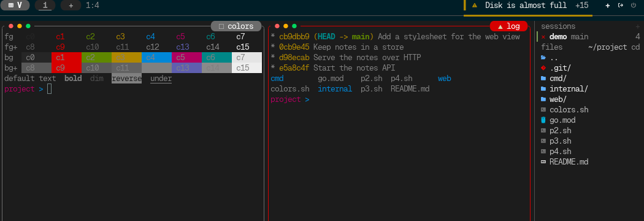The height and width of the screenshot is (221, 644).
Task: Click the red c1 background swatch in bg row
Action: click(66, 58)
